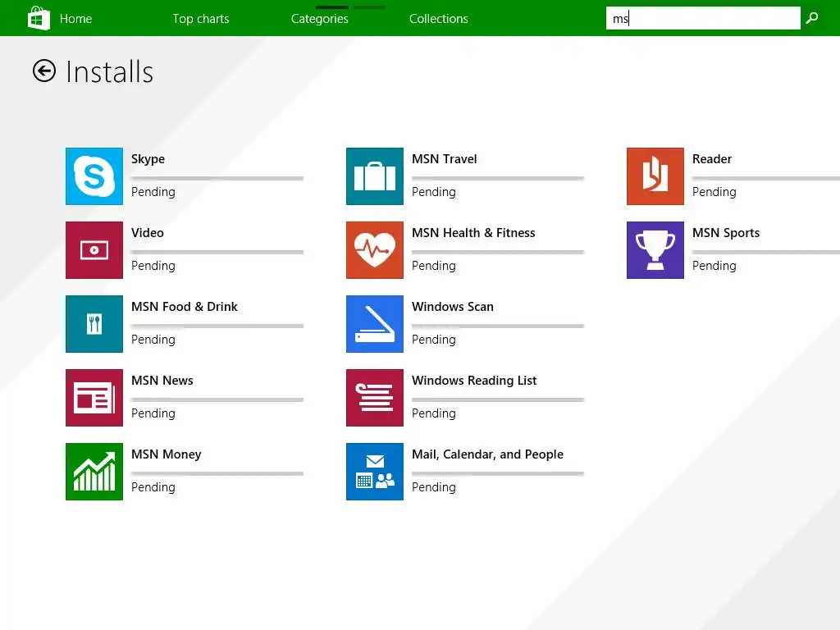Viewport: 840px width, 630px height.
Task: Click Pending status under Mail, Calendar, and People
Action: (434, 488)
